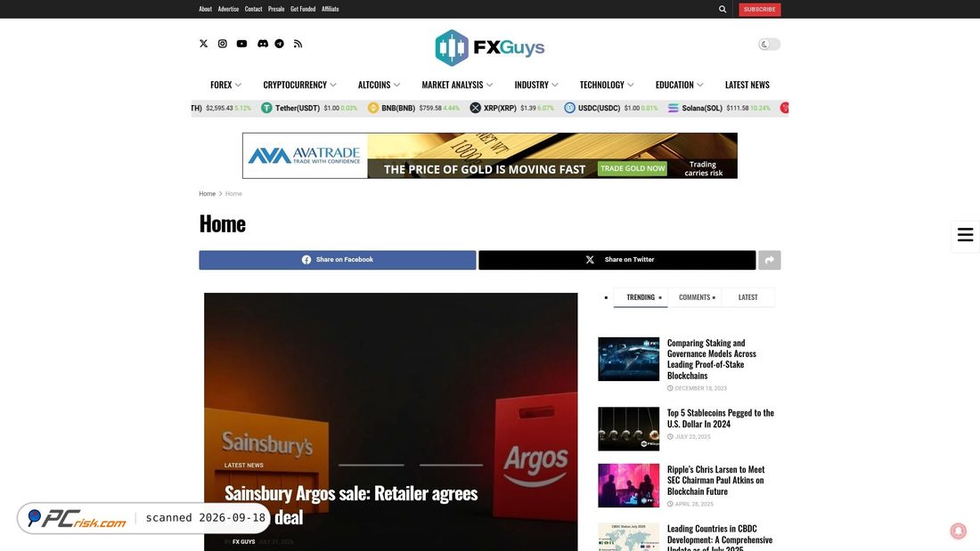Click Trade Gold Now banner button
980x551 pixels.
pos(632,168)
